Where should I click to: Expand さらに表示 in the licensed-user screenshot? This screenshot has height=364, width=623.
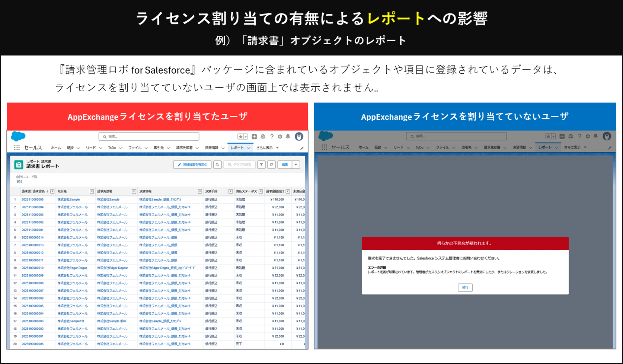pyautogui.click(x=267, y=148)
